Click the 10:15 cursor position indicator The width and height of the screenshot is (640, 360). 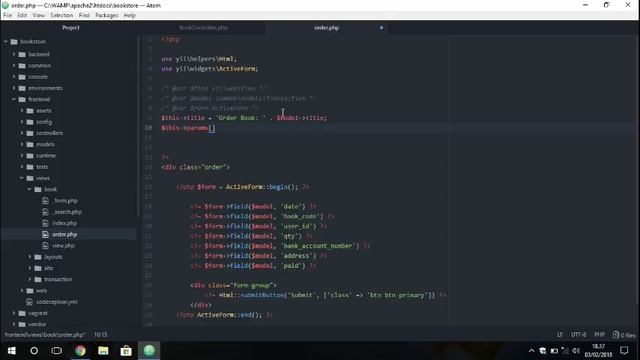[100, 335]
